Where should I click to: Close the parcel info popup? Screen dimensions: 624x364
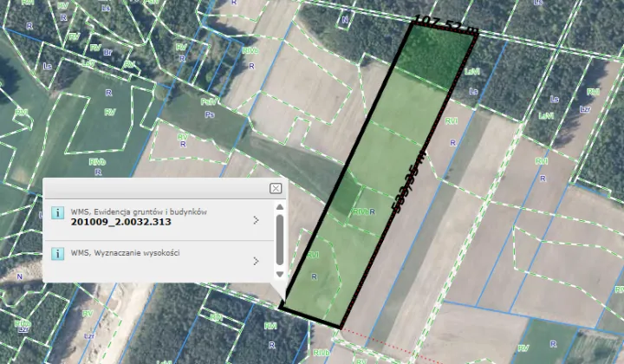click(276, 188)
